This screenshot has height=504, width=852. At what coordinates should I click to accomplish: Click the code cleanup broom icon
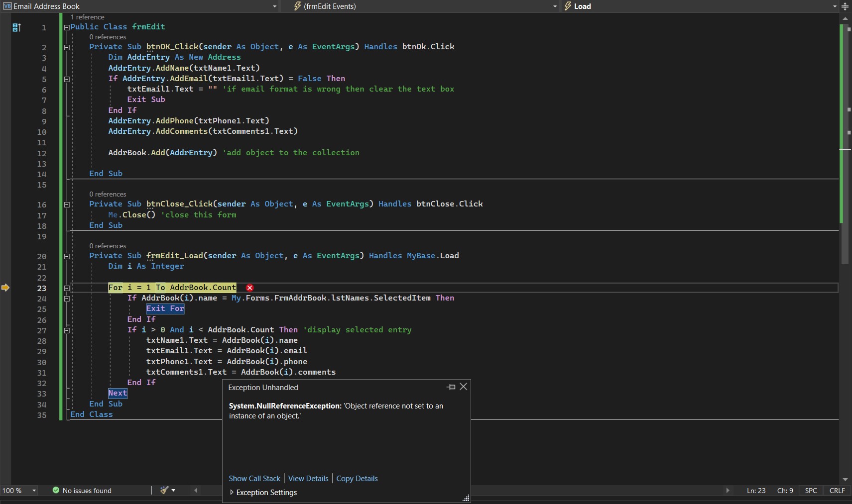click(164, 491)
